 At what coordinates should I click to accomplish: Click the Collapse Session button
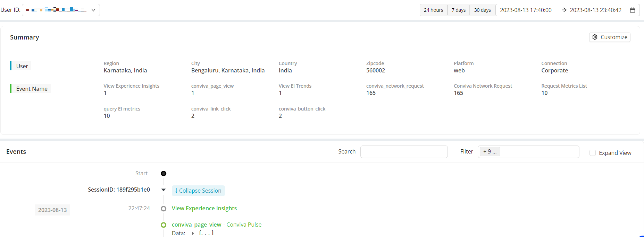198,191
